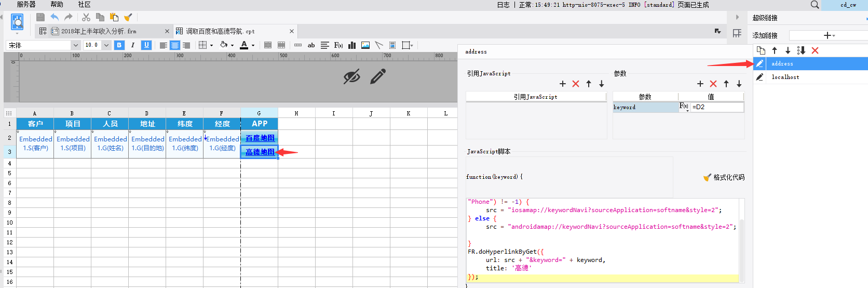The width and height of the screenshot is (868, 288).
Task: Insert formula with F(x) toolbar icon
Action: (x=338, y=45)
